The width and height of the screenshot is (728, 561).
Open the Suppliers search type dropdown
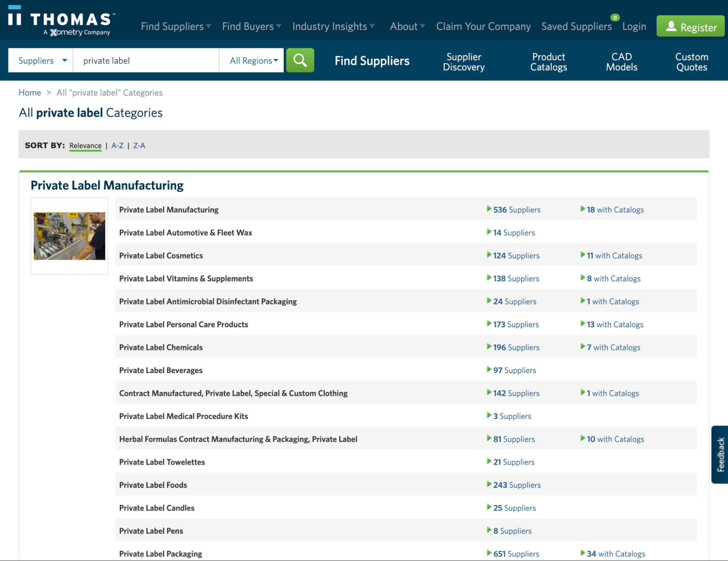click(x=41, y=61)
